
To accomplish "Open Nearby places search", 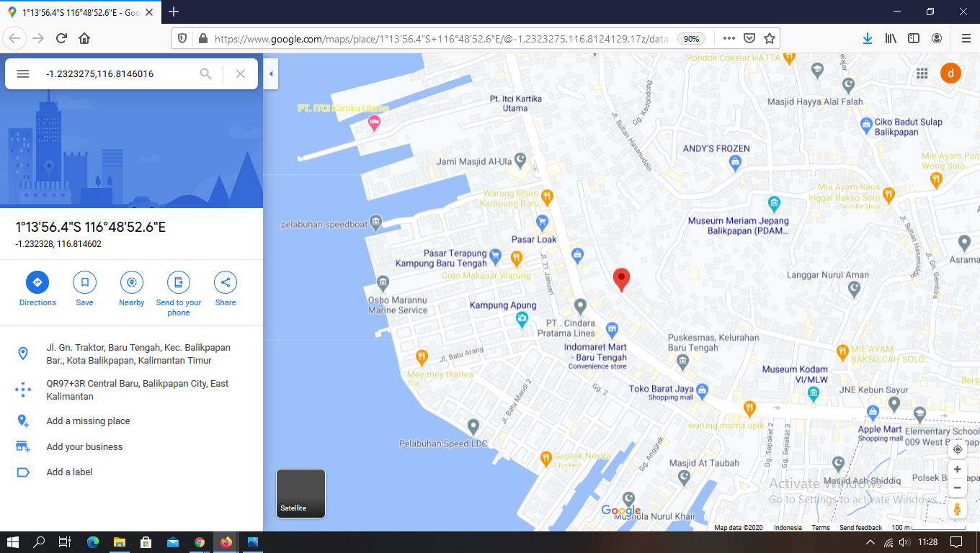I will [x=131, y=282].
